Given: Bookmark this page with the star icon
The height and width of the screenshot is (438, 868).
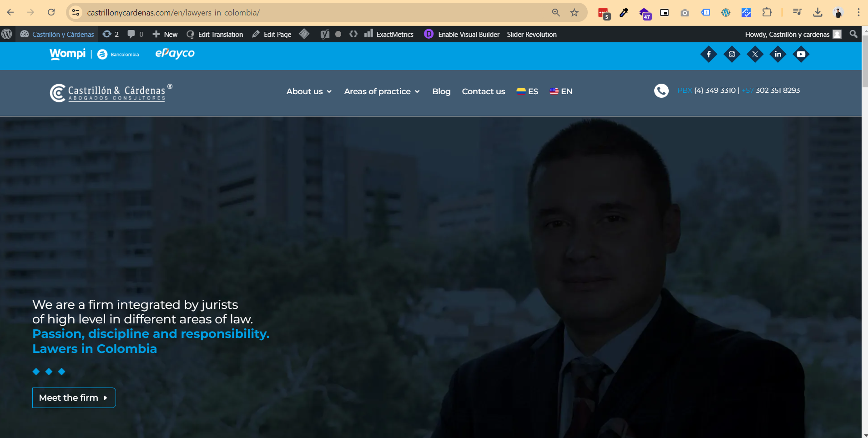Looking at the screenshot, I should [x=575, y=13].
